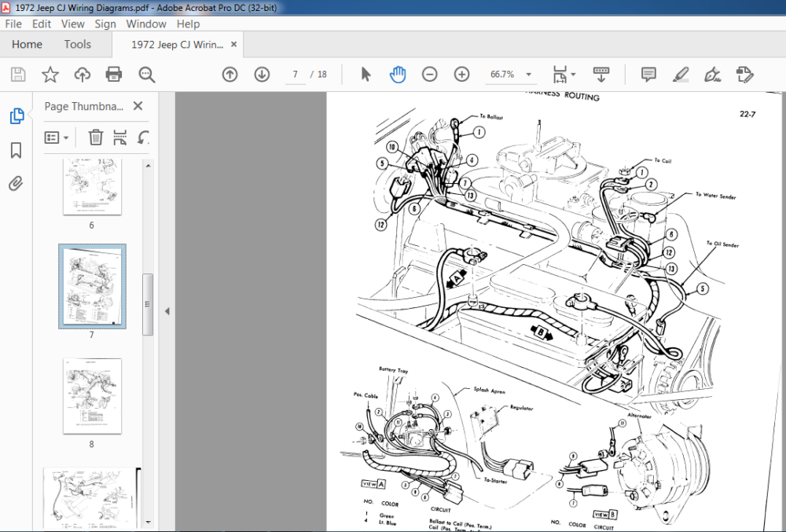The image size is (786, 532).
Task: Click the page number 8 label
Action: pos(91,444)
